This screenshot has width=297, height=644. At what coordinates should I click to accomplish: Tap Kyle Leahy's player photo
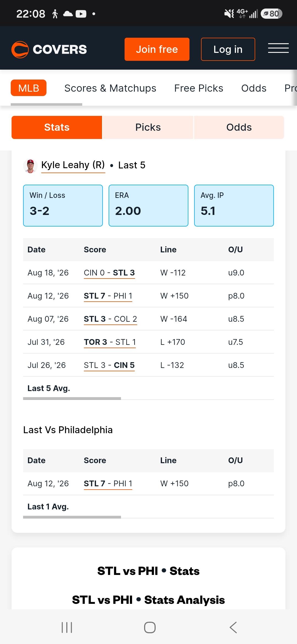30,166
